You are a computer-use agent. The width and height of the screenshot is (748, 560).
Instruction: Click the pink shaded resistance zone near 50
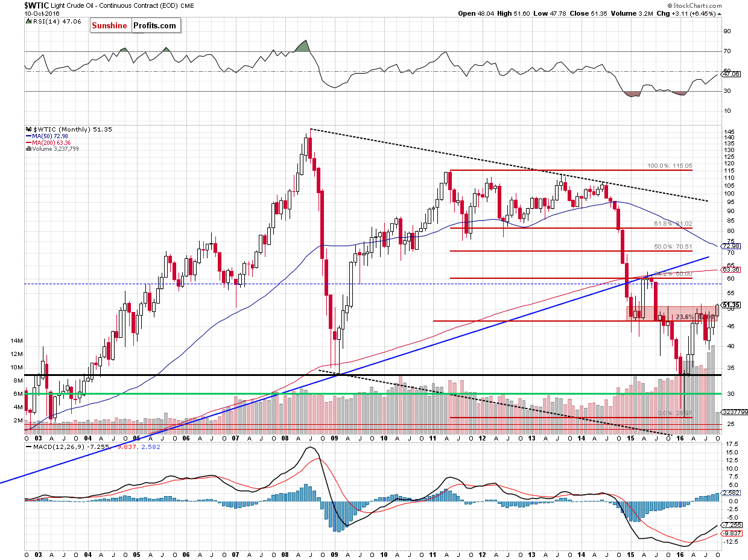pyautogui.click(x=671, y=313)
